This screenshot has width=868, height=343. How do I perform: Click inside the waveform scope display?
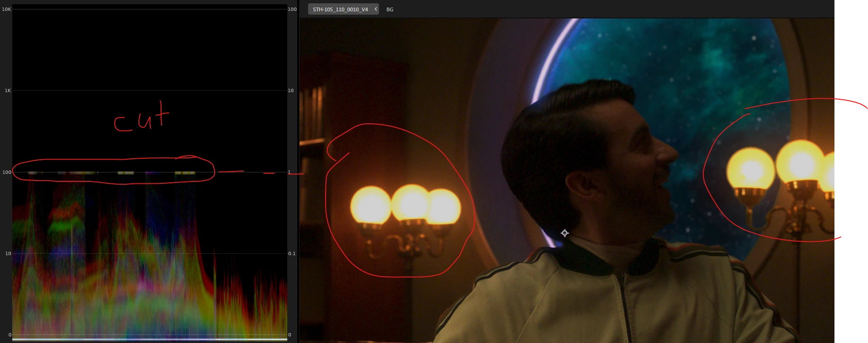(149, 172)
